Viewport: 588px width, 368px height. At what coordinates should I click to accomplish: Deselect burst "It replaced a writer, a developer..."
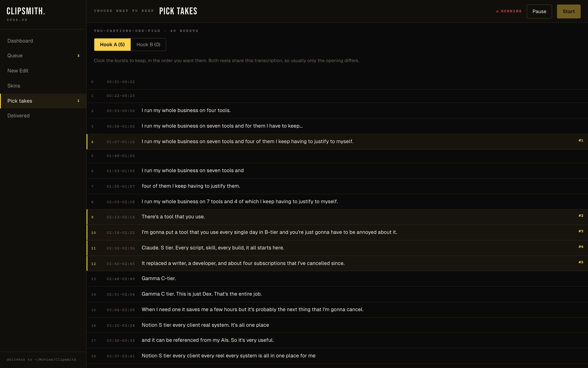pyautogui.click(x=337, y=263)
